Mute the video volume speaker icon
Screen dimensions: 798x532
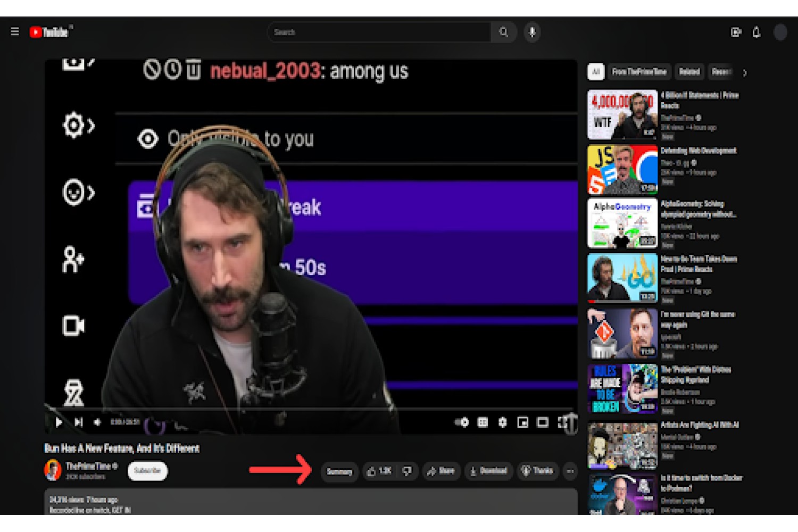(97, 422)
